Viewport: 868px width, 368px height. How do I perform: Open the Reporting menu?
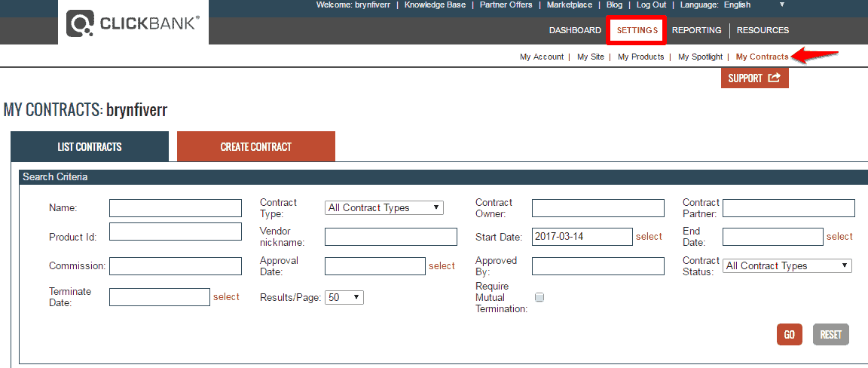point(696,30)
